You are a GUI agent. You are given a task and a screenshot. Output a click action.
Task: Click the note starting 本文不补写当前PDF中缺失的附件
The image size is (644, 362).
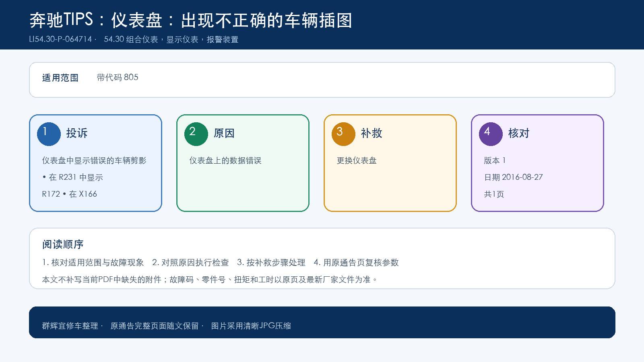(210, 280)
